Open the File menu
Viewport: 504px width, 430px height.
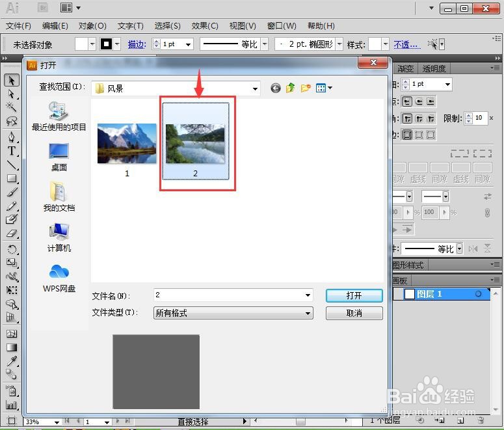18,26
